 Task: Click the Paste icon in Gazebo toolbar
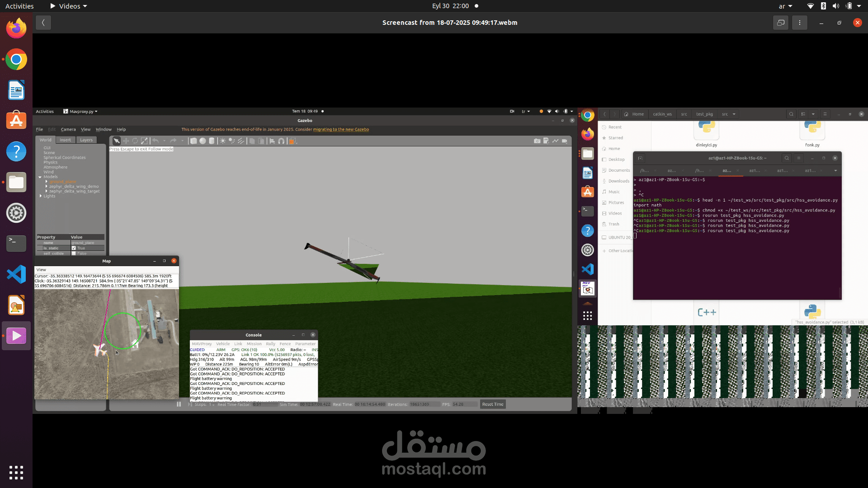click(x=261, y=141)
